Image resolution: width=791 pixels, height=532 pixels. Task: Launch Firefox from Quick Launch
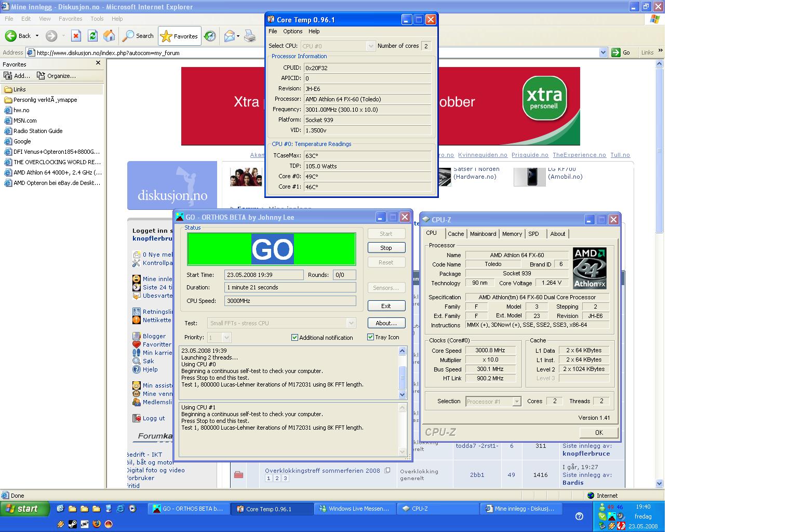[x=97, y=524]
